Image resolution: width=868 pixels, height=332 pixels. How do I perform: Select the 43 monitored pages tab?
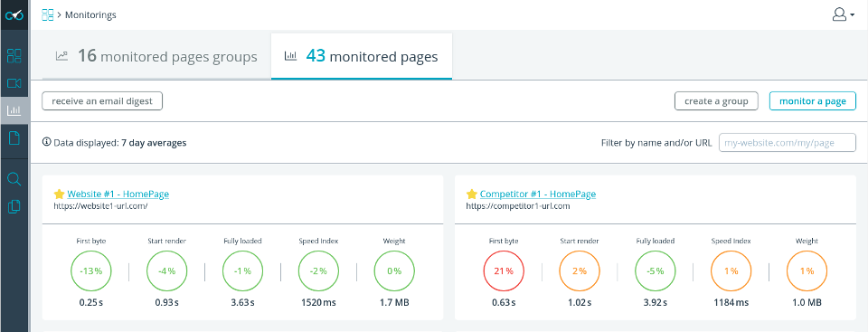pos(362,56)
